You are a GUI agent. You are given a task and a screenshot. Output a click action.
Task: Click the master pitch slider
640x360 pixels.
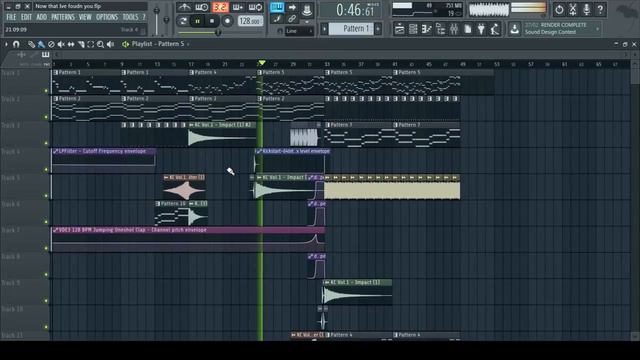(166, 19)
